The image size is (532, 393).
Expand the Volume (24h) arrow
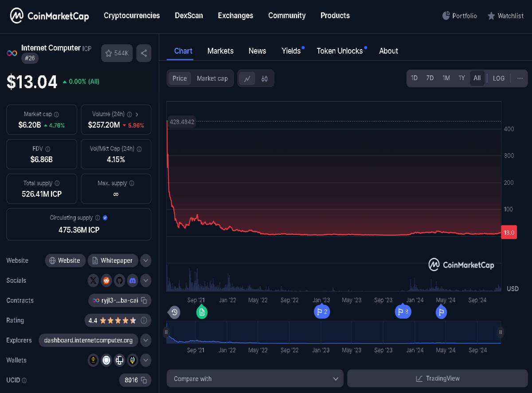(137, 114)
